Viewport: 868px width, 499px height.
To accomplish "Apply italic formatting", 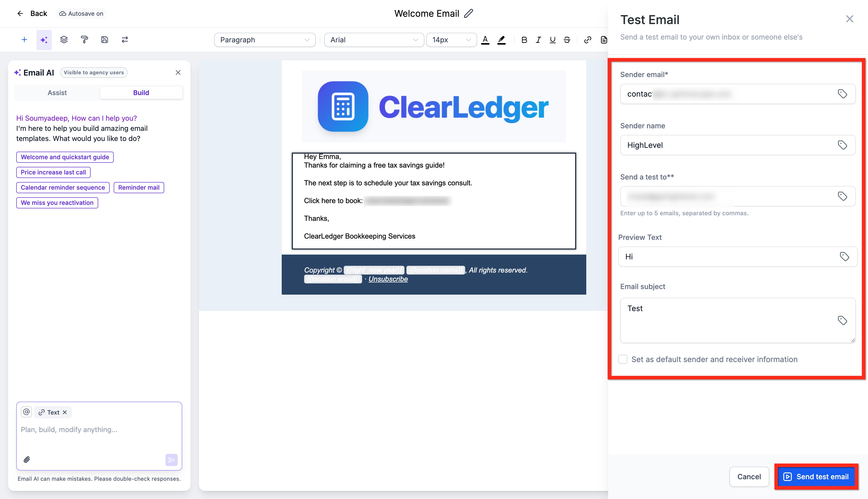I will click(x=538, y=40).
